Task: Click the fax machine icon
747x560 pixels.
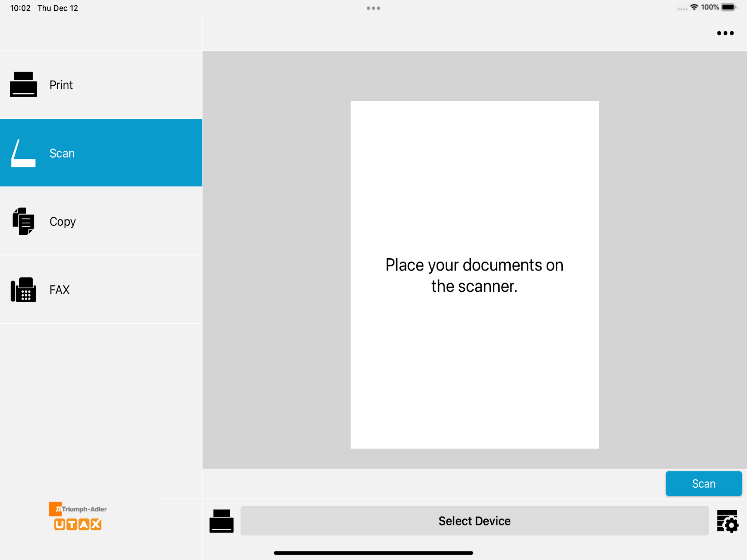Action: coord(23,289)
